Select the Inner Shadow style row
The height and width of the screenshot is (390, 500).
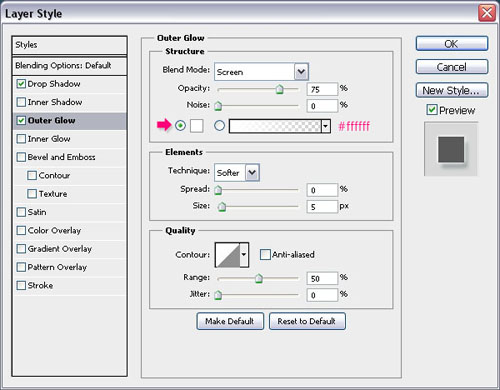69,102
